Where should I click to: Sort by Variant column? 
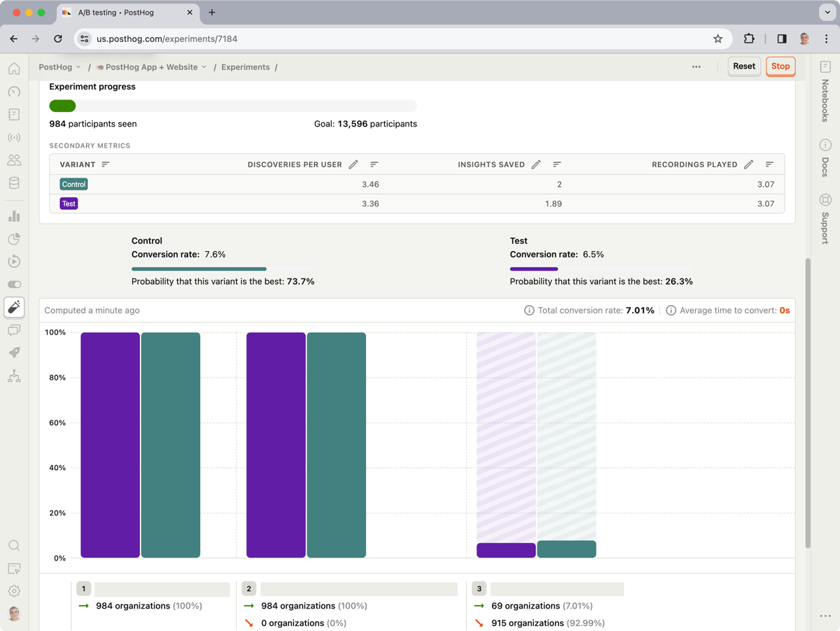point(106,164)
